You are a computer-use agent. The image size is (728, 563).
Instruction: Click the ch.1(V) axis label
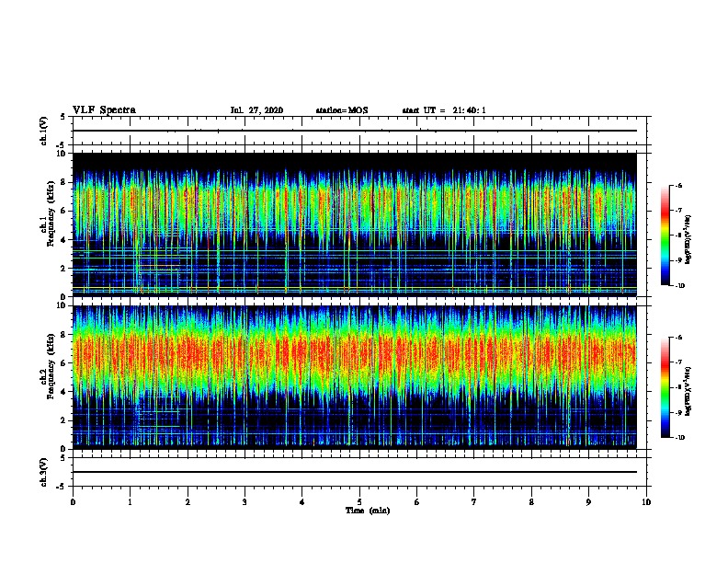click(44, 131)
